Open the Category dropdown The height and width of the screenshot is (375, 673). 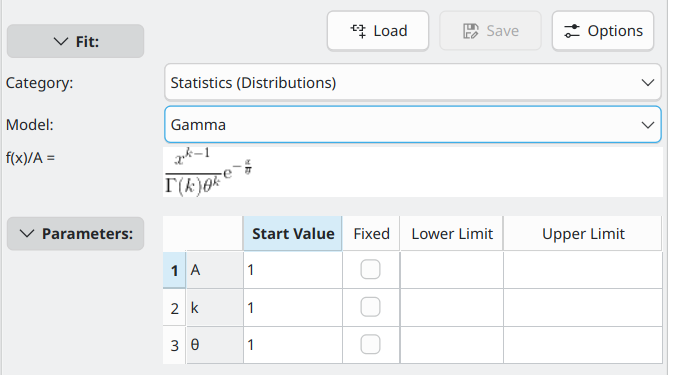412,82
